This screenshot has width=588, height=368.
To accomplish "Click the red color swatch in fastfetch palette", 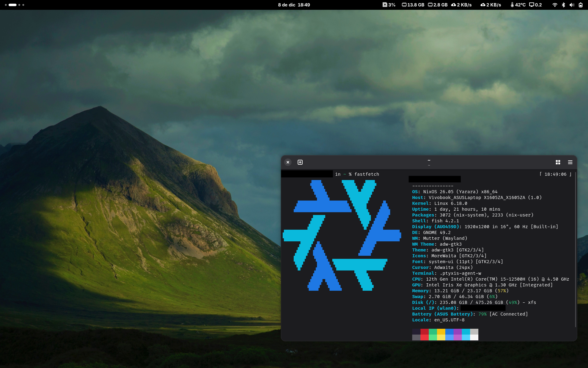I will click(424, 332).
